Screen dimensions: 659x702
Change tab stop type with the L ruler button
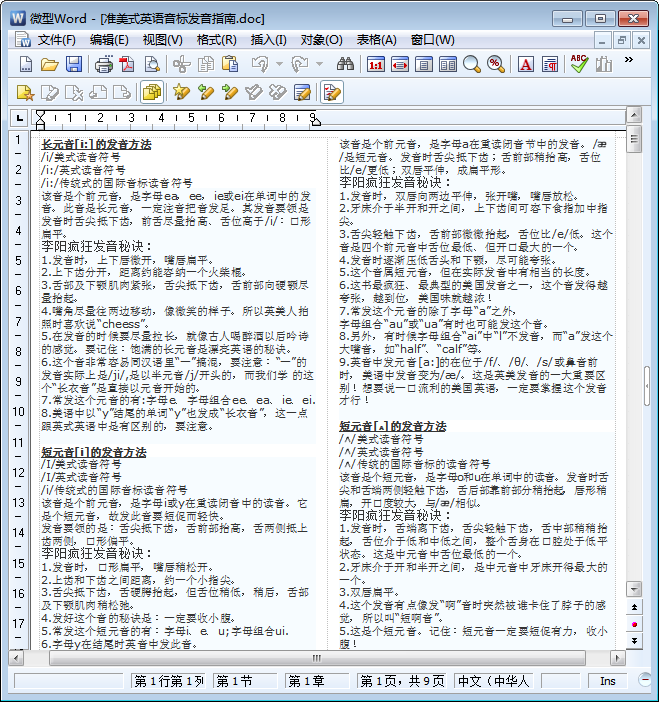(x=19, y=118)
